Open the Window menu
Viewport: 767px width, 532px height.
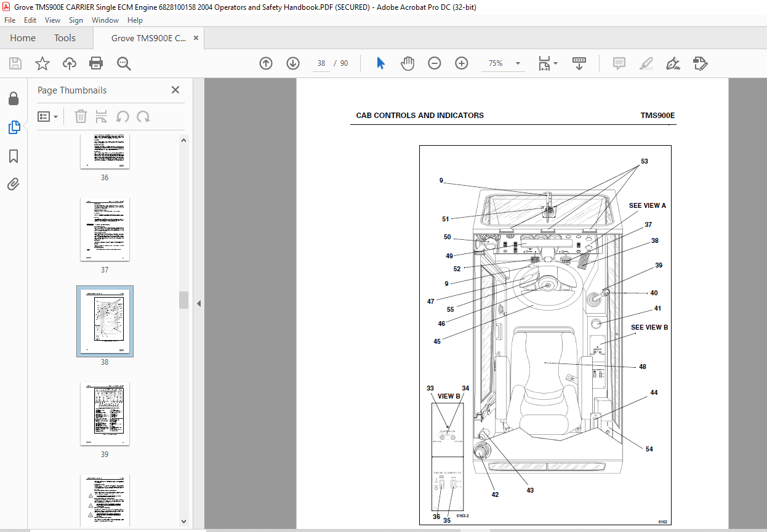[x=105, y=20]
